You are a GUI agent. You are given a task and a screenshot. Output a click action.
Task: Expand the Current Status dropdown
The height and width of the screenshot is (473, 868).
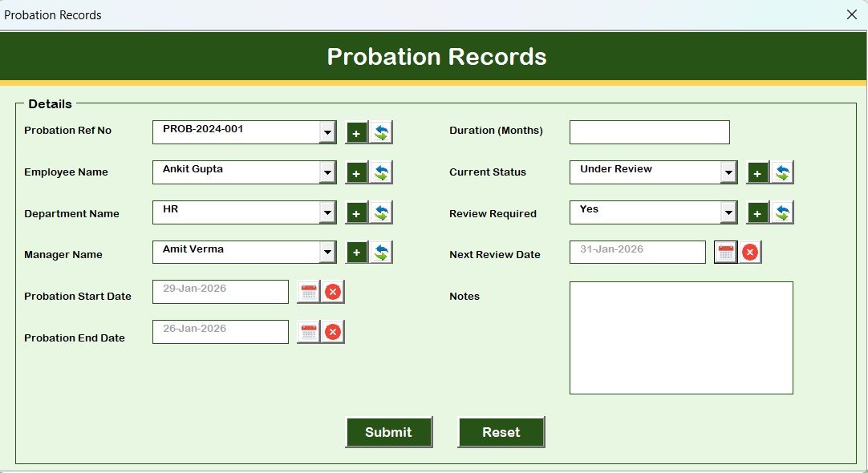(x=729, y=172)
